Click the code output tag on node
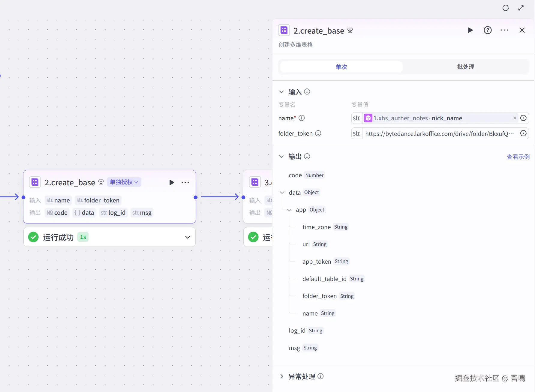 (57, 213)
